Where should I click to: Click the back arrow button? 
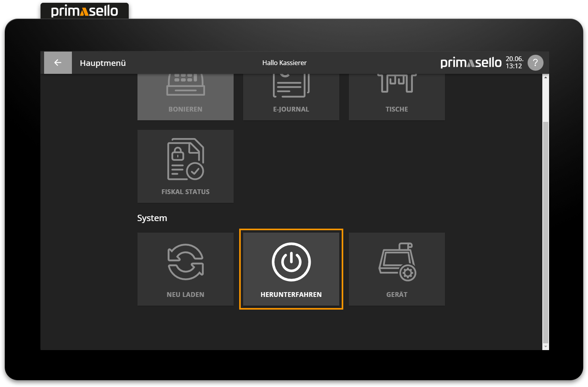(58, 63)
